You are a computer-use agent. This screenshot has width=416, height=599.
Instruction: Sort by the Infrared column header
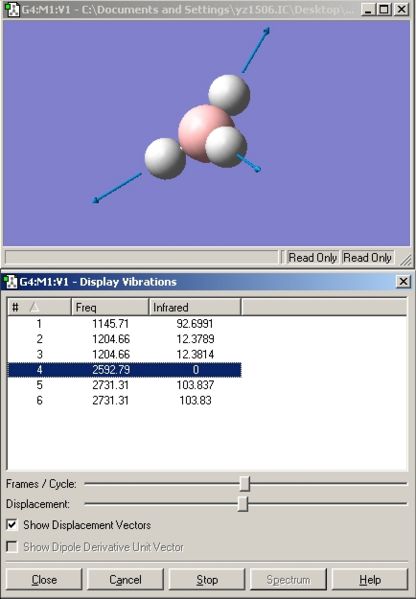click(x=195, y=307)
